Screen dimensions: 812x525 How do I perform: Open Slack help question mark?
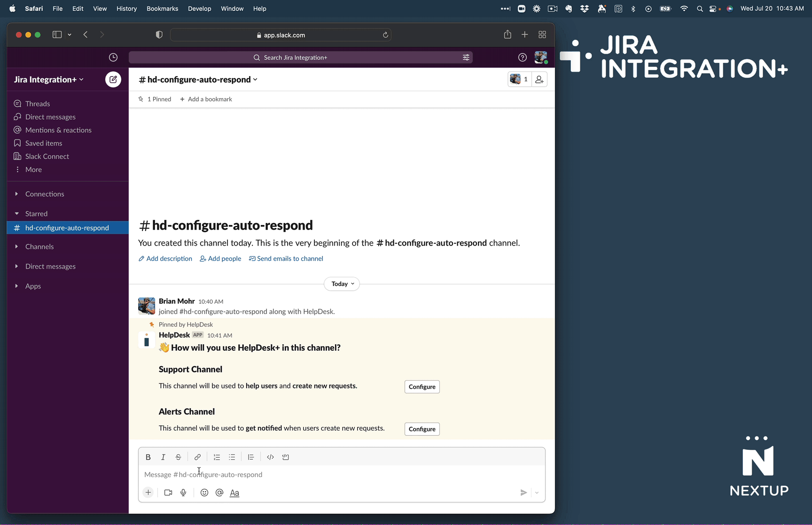coord(523,57)
